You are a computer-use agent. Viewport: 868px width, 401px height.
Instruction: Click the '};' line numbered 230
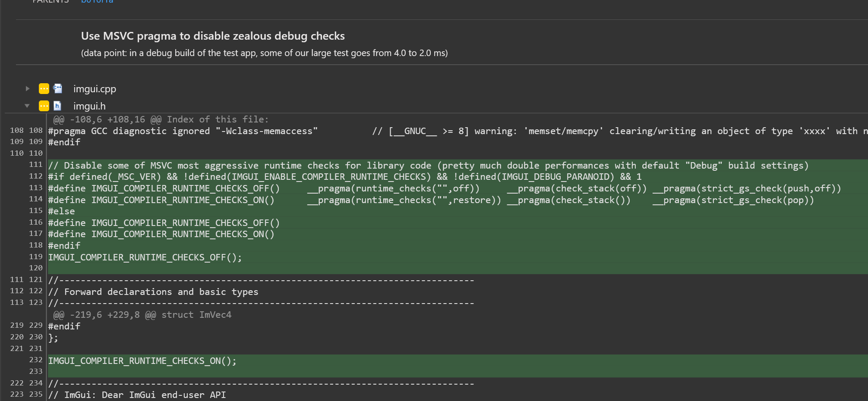pyautogui.click(x=53, y=338)
